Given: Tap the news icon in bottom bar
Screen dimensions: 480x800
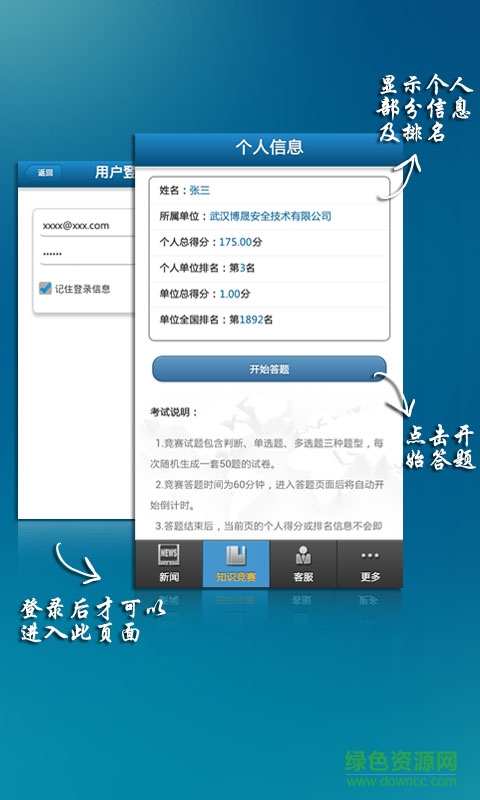Looking at the screenshot, I should click(168, 555).
